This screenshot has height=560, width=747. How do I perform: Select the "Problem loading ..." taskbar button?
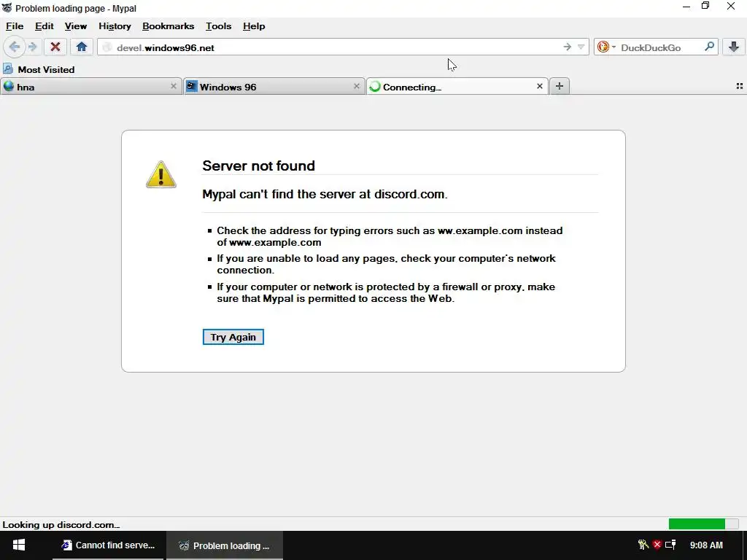[225, 545]
